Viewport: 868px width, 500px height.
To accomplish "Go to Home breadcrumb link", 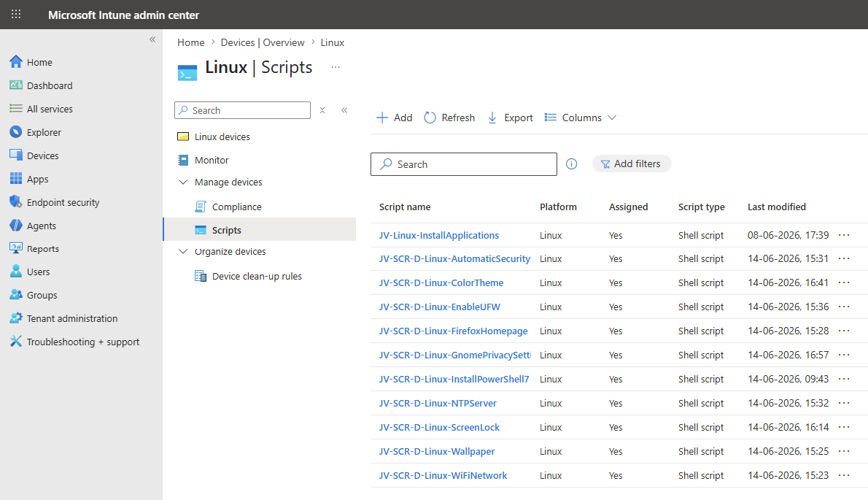I will 190,42.
